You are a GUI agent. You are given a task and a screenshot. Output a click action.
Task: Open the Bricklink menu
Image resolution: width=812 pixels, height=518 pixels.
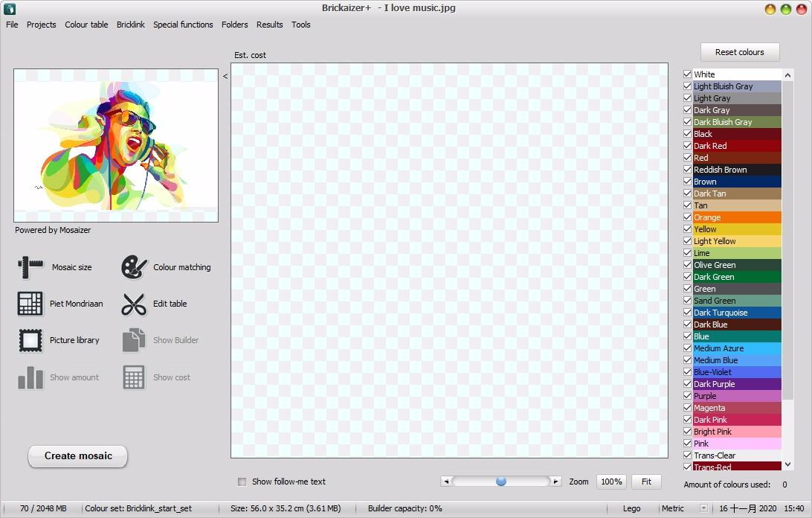[131, 25]
